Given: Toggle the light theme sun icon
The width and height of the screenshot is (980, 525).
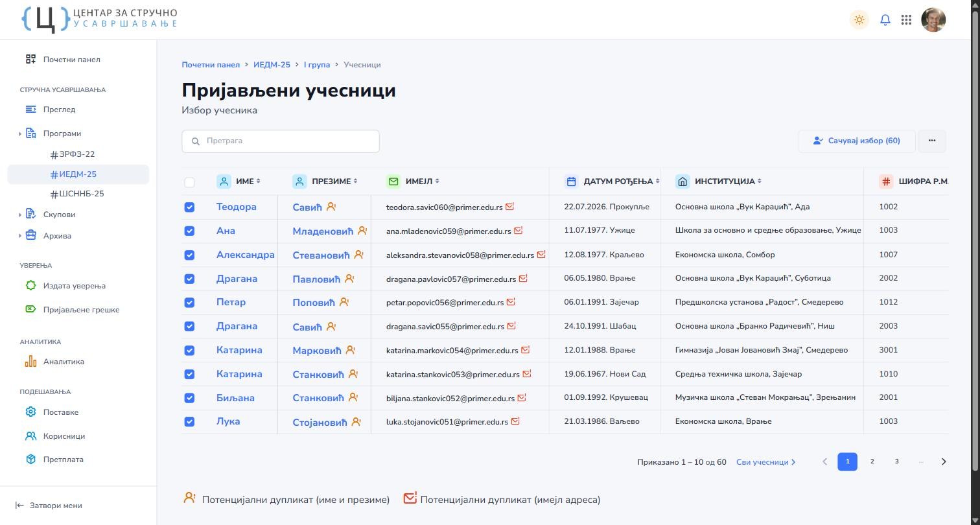Looking at the screenshot, I should [859, 19].
